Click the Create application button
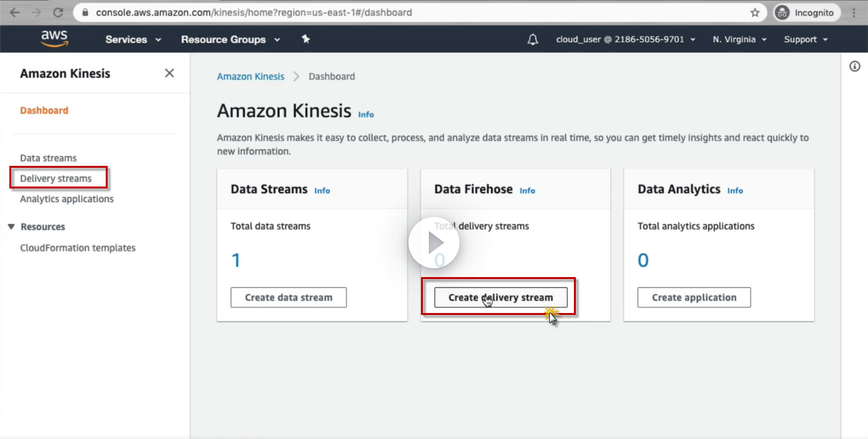The height and width of the screenshot is (439, 868). coord(694,298)
